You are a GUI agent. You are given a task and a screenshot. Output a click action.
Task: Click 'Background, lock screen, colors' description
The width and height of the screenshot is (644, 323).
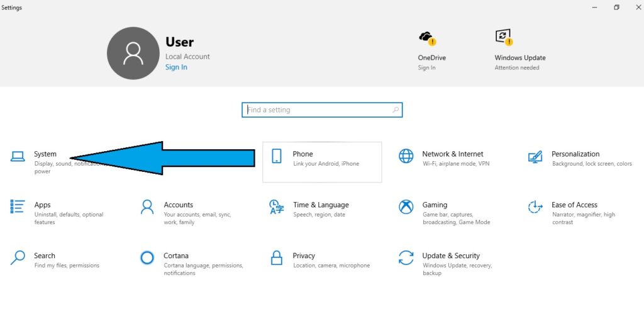592,164
